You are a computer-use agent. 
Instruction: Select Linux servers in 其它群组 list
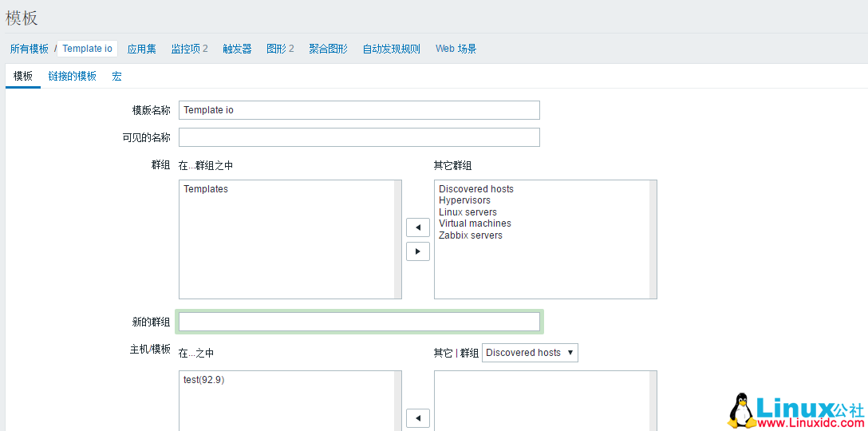click(468, 212)
